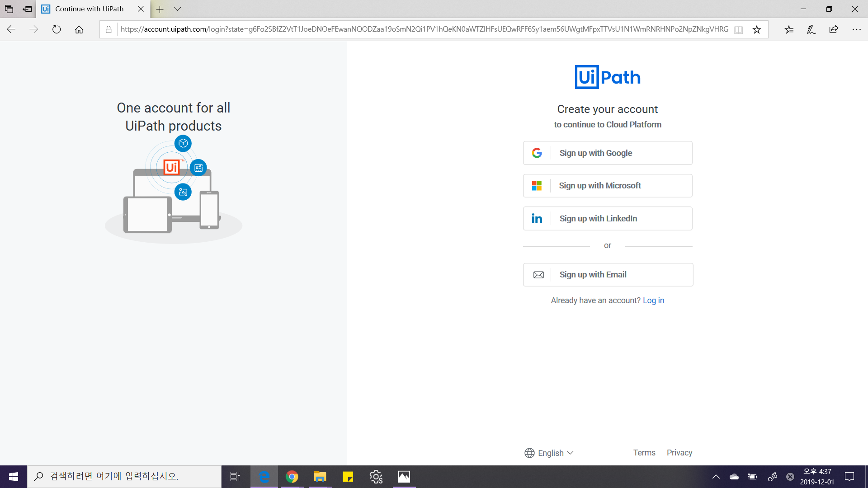This screenshot has height=488, width=868.
Task: Select the Continue with UiPath tab
Action: click(x=90, y=9)
